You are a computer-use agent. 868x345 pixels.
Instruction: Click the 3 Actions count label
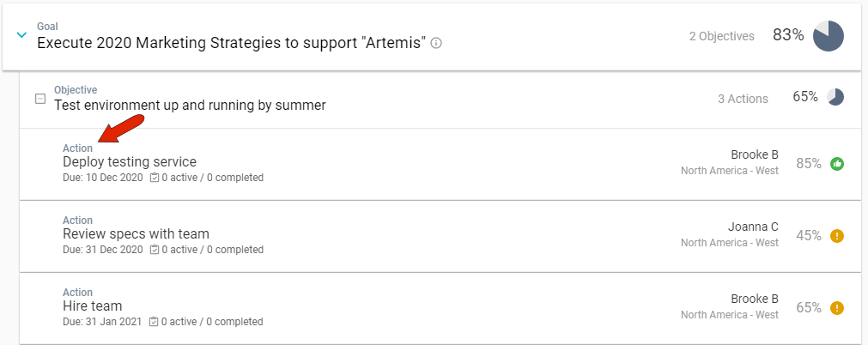(x=743, y=99)
